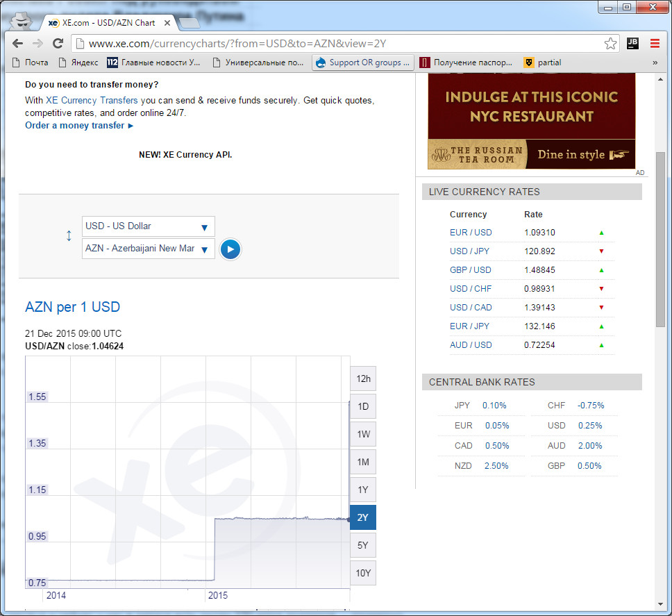Open the Support OR groups bookmark

pyautogui.click(x=363, y=63)
